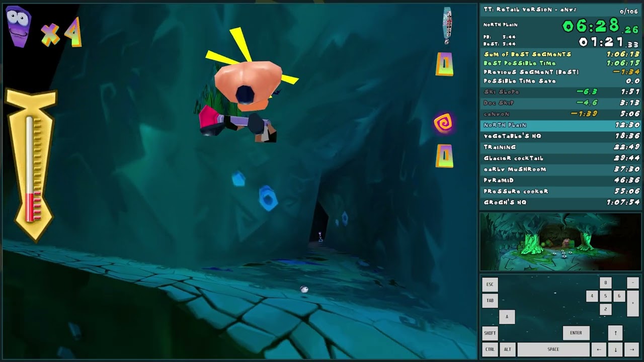Click the small blue crystal above it
Image resolution: width=644 pixels, height=362 pixels.
(x=238, y=178)
